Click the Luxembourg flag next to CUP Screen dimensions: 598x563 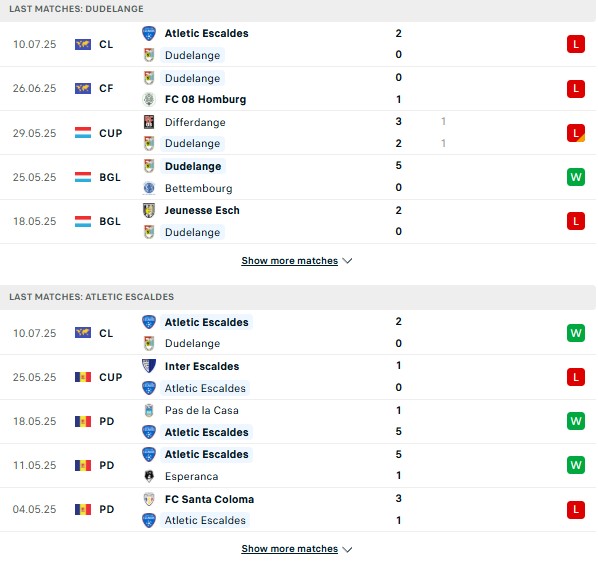point(83,133)
